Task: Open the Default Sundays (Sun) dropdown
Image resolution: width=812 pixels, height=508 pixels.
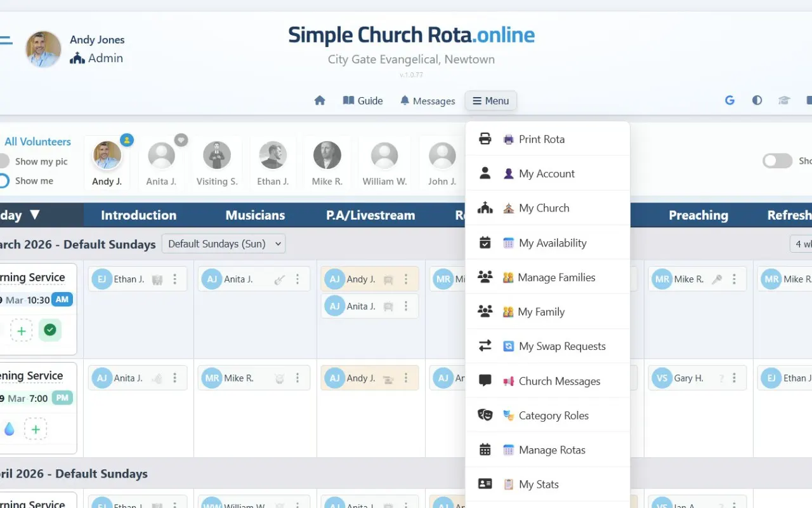Action: pos(223,244)
